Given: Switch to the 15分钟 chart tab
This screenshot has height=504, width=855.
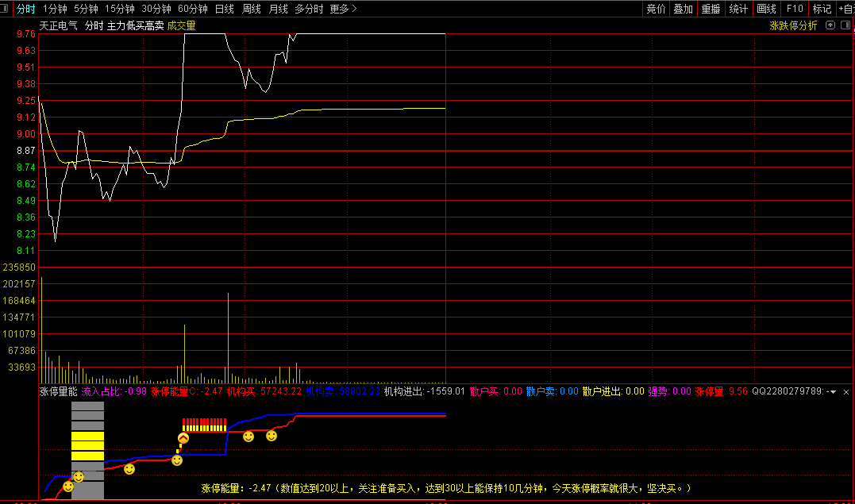Looking at the screenshot, I should coord(119,9).
